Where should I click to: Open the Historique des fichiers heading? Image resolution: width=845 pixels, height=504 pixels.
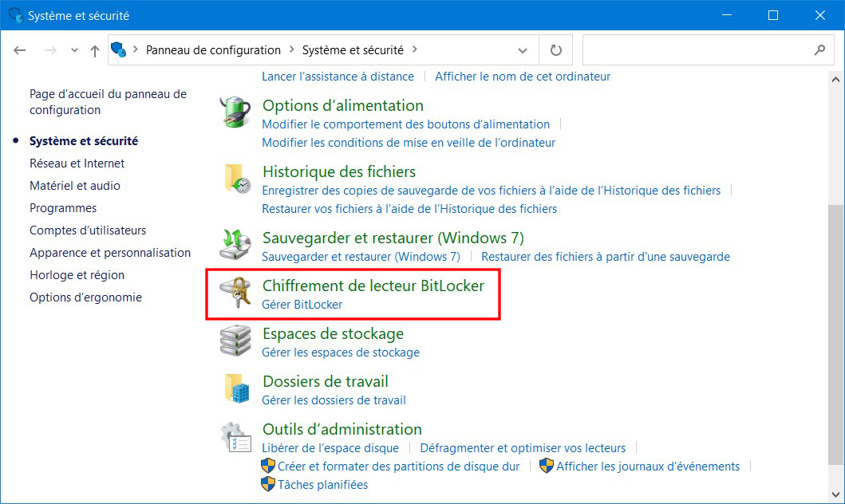pos(339,171)
